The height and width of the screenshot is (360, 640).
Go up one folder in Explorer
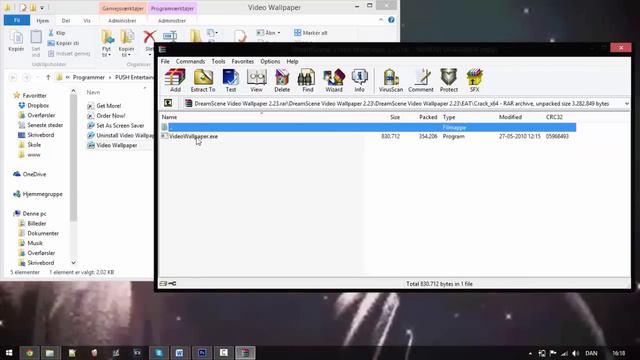[48, 77]
